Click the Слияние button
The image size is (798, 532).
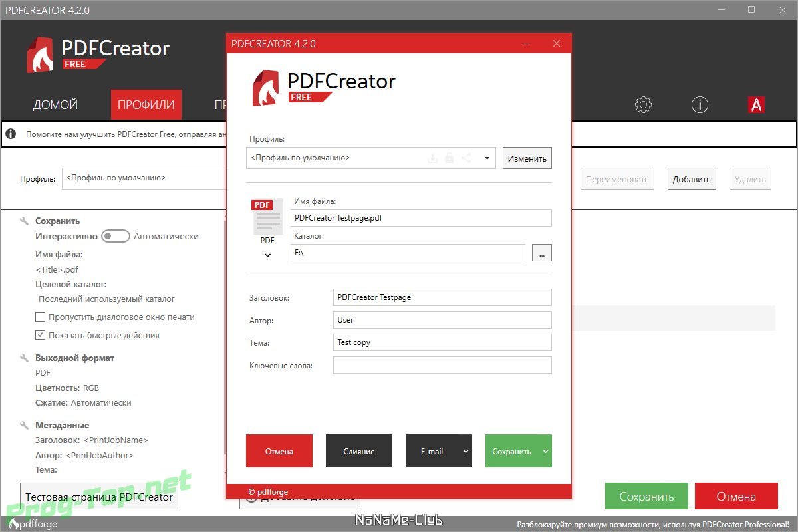359,451
